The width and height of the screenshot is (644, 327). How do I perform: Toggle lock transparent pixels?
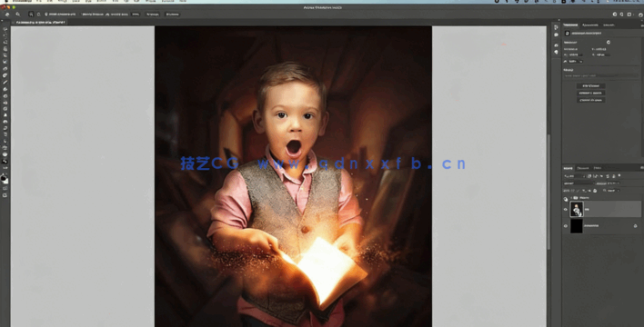(572, 191)
